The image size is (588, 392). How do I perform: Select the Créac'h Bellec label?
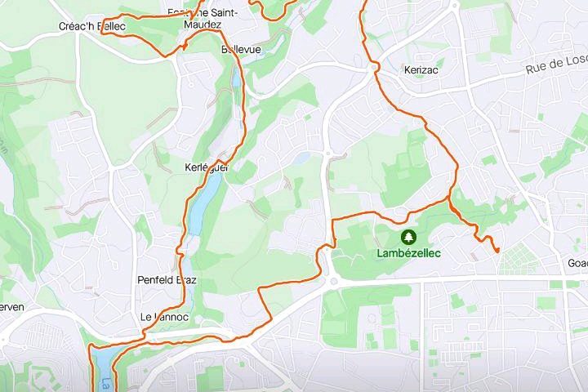point(92,26)
